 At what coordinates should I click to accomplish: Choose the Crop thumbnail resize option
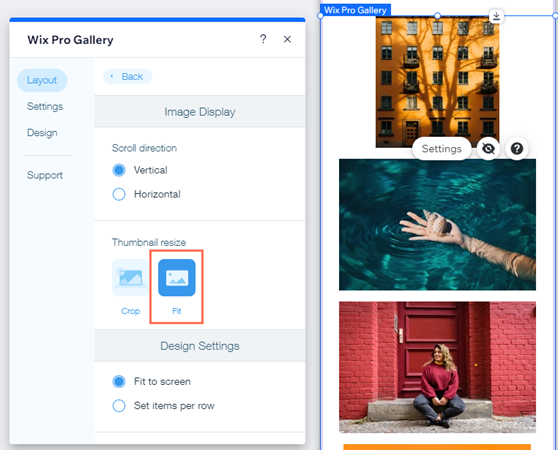tap(130, 277)
